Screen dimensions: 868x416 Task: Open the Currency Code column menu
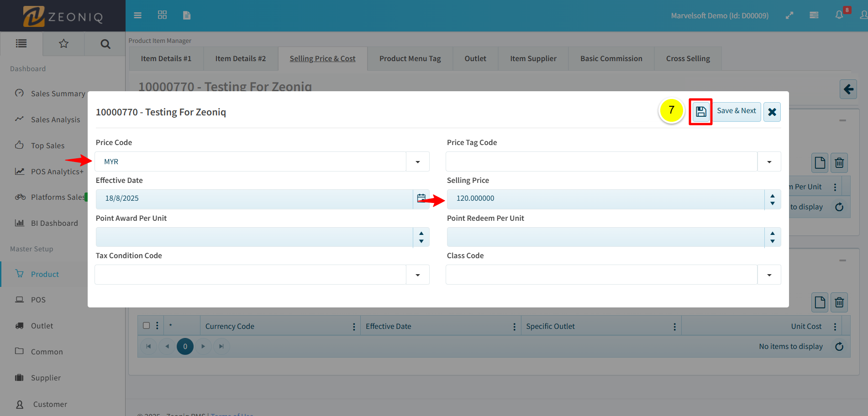pyautogui.click(x=354, y=327)
